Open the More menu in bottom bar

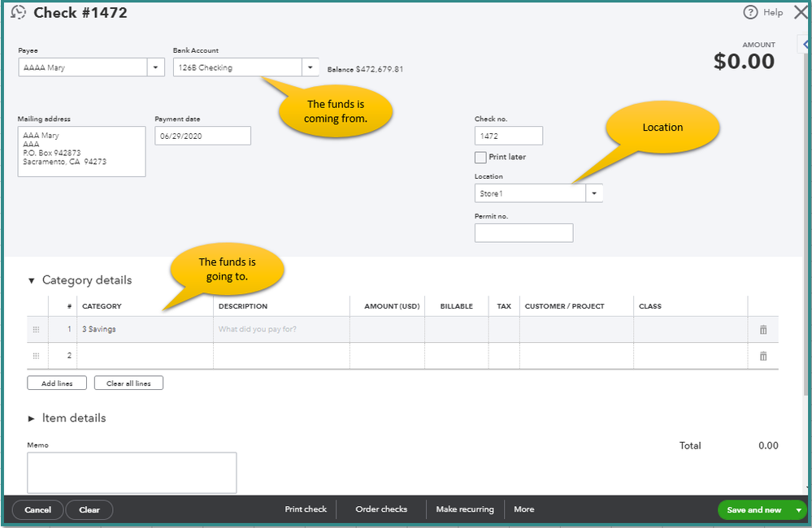coord(524,509)
